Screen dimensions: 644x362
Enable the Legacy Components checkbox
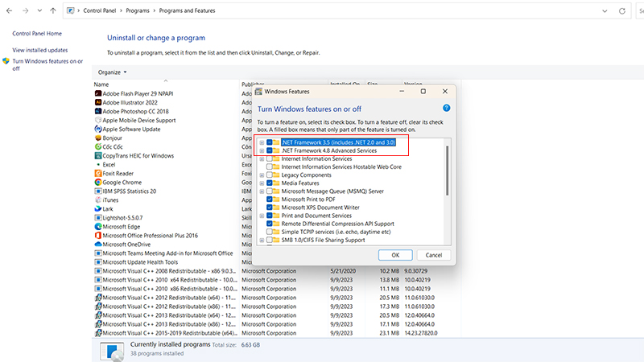(270, 175)
